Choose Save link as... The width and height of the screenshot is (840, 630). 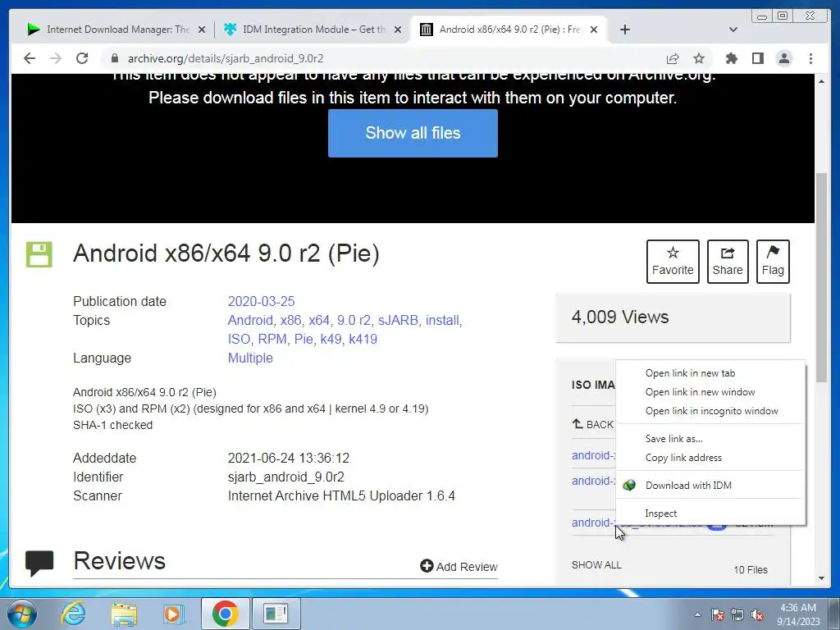(710, 439)
